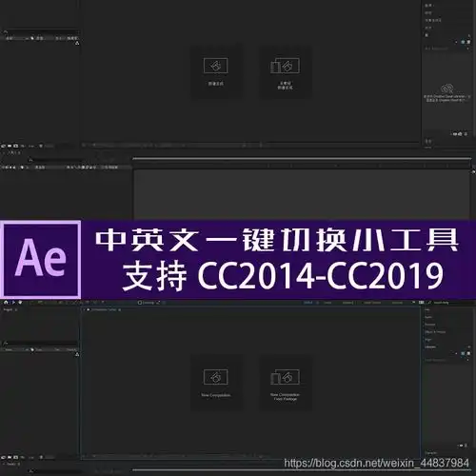Toggle the Snapping checkbox in English toolbar

pyautogui.click(x=140, y=303)
